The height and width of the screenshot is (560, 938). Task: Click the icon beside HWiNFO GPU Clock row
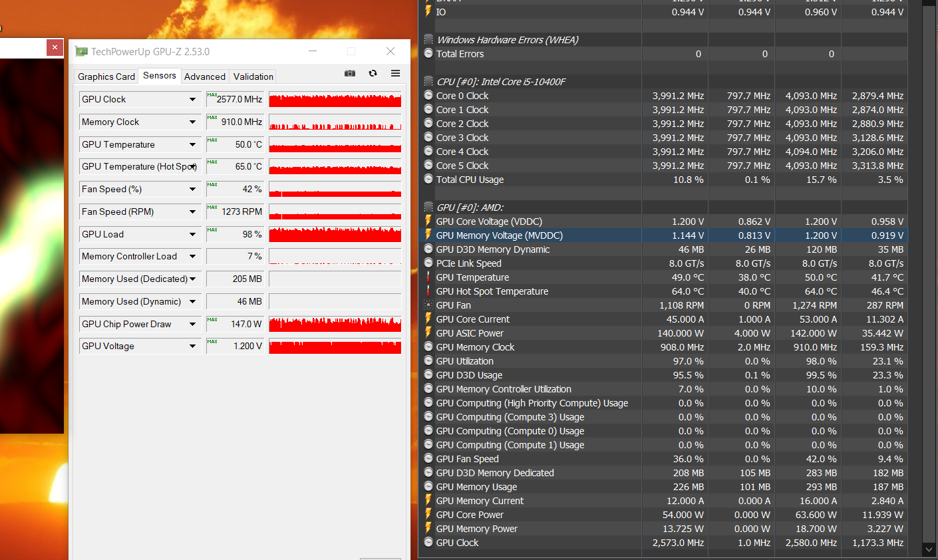click(x=428, y=543)
